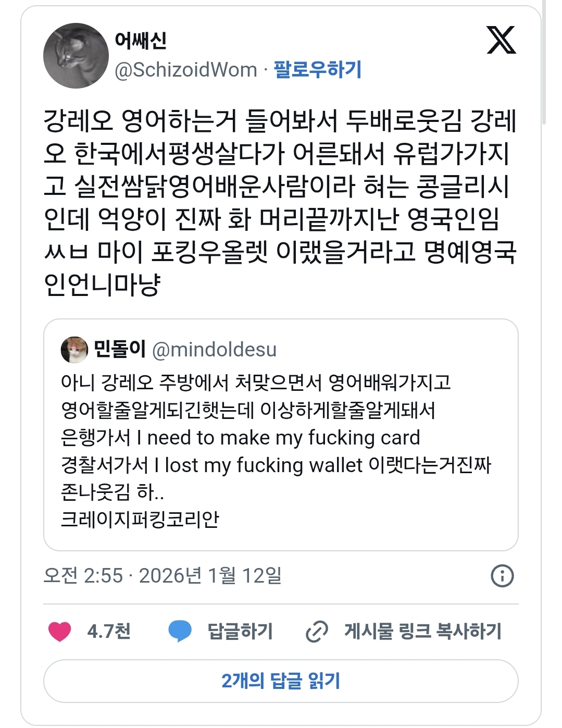Open timestamp 오전 2:55 · 2026년 1월 12일
Screen dimensions: 562x728
(163, 576)
